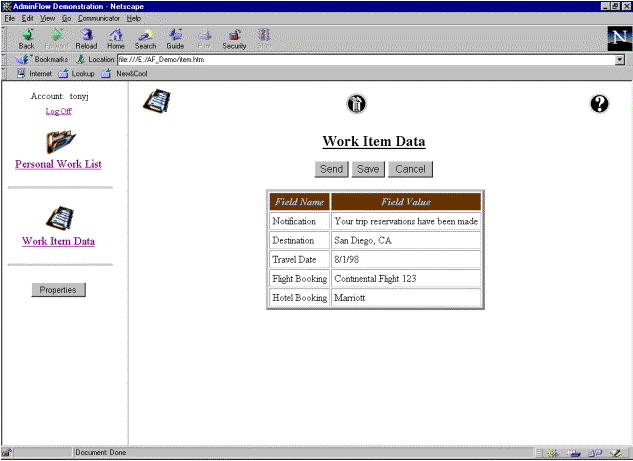The image size is (633, 461).
Task: Click into the Location address field
Action: point(360,59)
